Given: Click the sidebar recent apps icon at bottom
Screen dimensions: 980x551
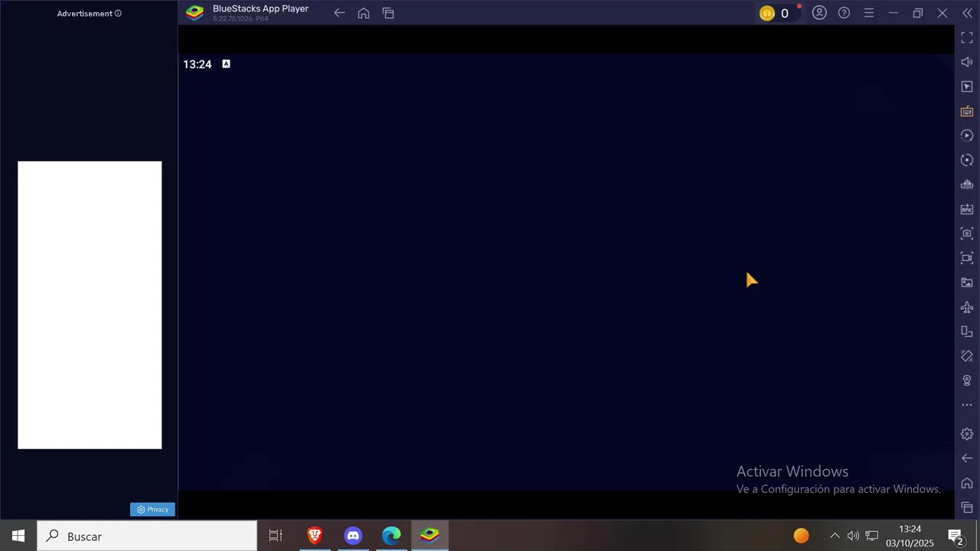Looking at the screenshot, I should click(967, 507).
